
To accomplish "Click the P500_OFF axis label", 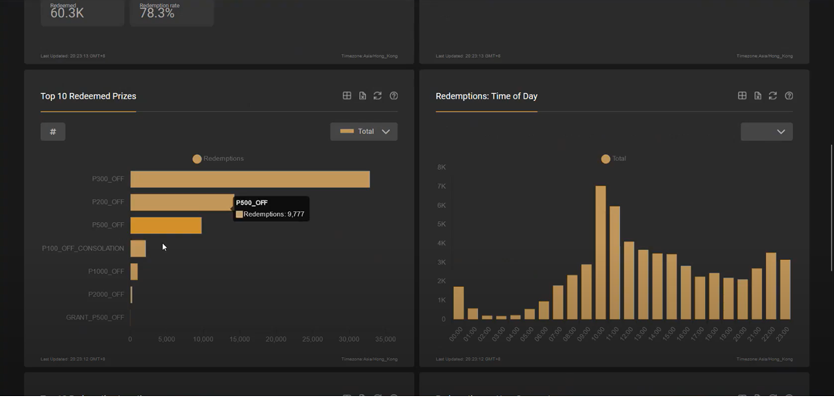I will 108,225.
